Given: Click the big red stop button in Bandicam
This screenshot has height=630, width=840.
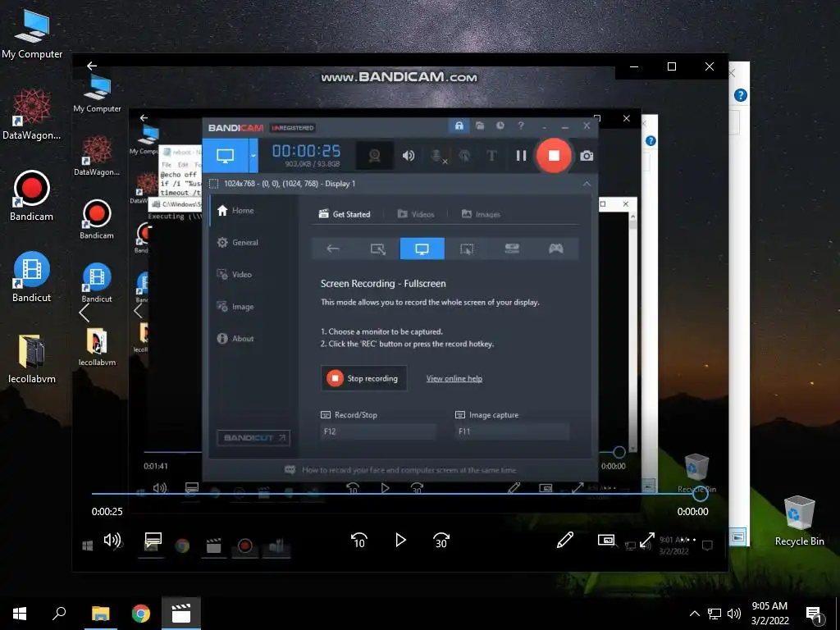Looking at the screenshot, I should pyautogui.click(x=554, y=156).
